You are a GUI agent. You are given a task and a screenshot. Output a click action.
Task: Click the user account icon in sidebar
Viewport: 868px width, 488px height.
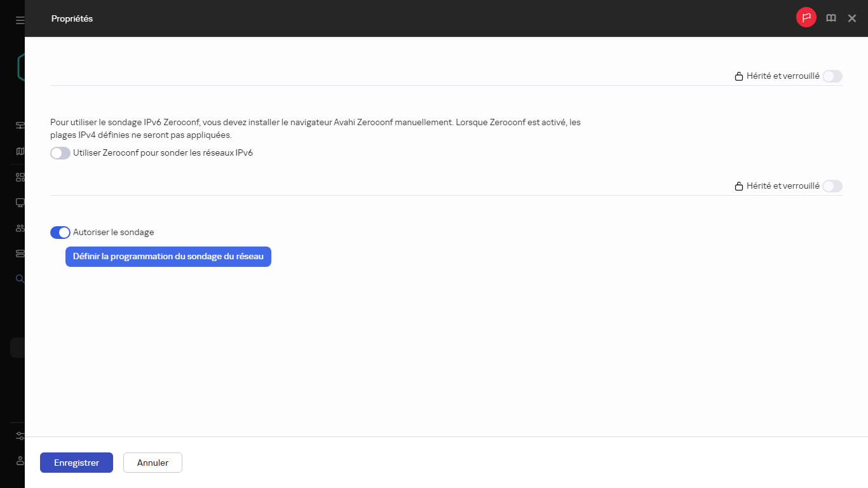(x=20, y=460)
